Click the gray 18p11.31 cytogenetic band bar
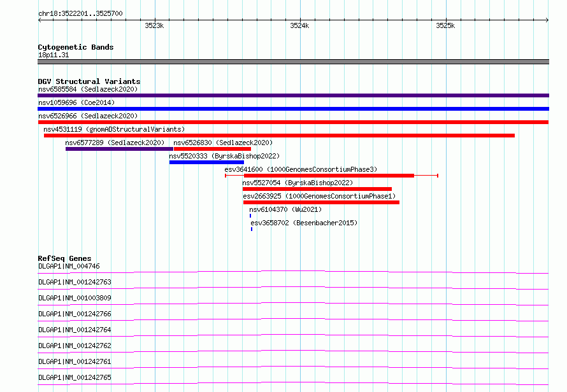The width and height of the screenshot is (567, 392). pyautogui.click(x=293, y=62)
